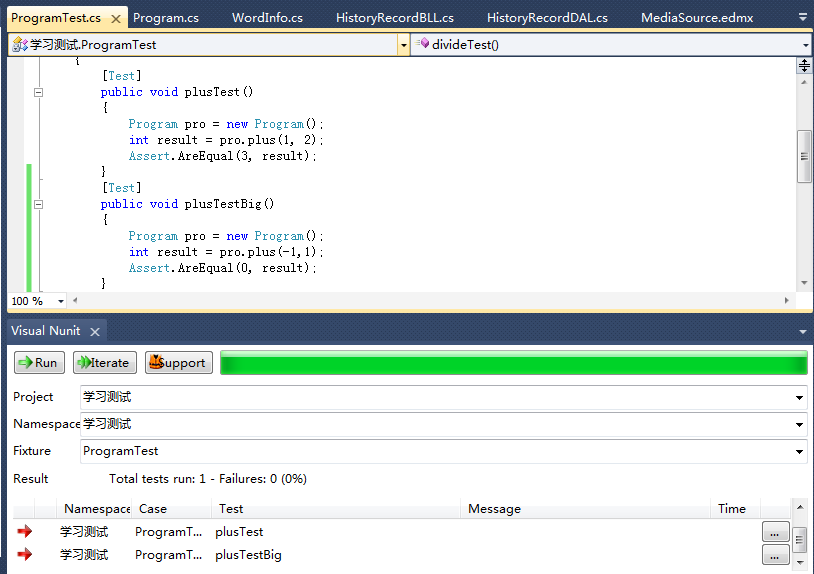Click on Assert.AreEqual(3, result) line
Screen dimensions: 814x574
click(x=222, y=156)
